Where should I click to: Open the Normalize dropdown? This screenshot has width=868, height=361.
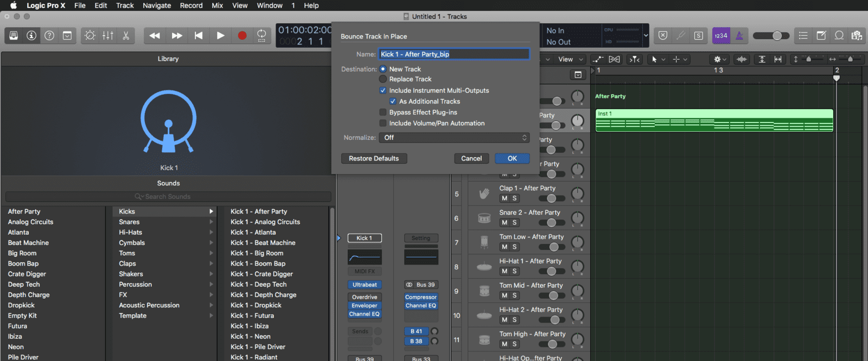(x=455, y=138)
